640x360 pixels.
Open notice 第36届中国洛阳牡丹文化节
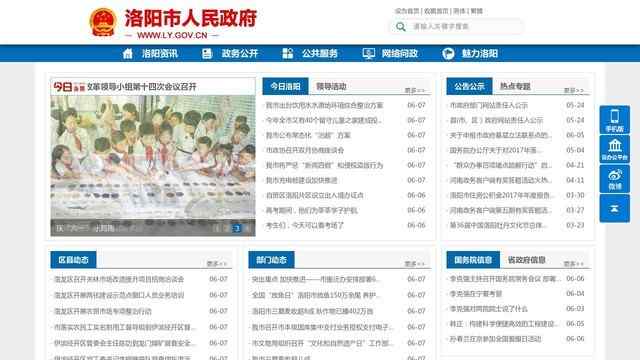pyautogui.click(x=498, y=225)
